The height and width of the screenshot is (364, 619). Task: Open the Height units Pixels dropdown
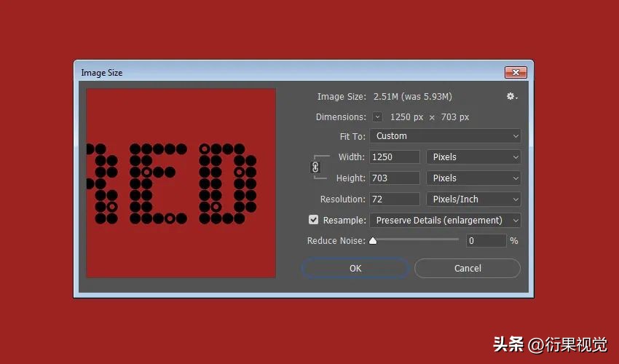click(x=473, y=178)
